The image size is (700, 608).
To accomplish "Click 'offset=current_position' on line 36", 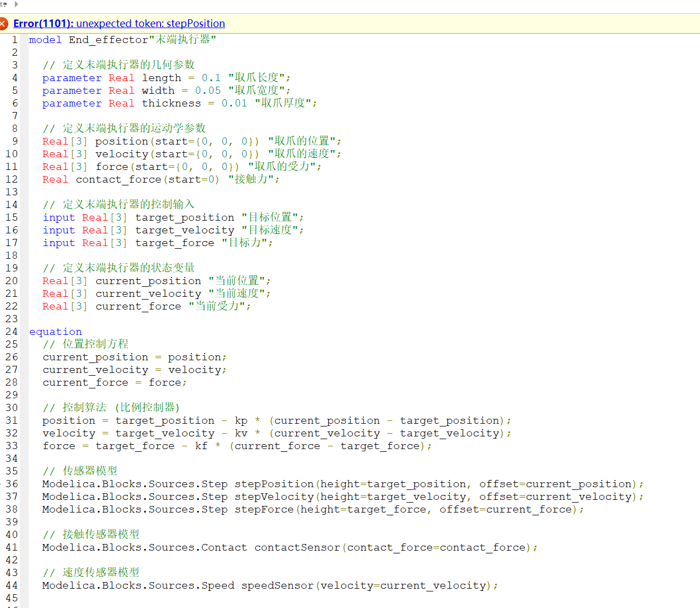I will (555, 484).
